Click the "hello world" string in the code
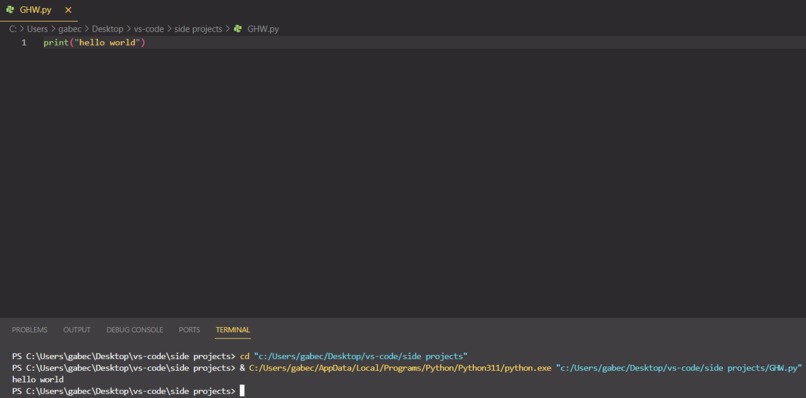 pos(107,43)
